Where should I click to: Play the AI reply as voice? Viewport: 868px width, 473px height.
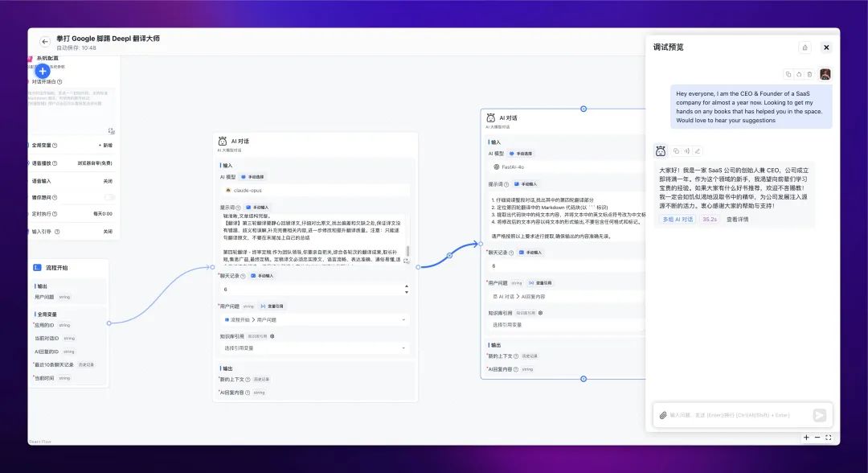click(x=686, y=150)
